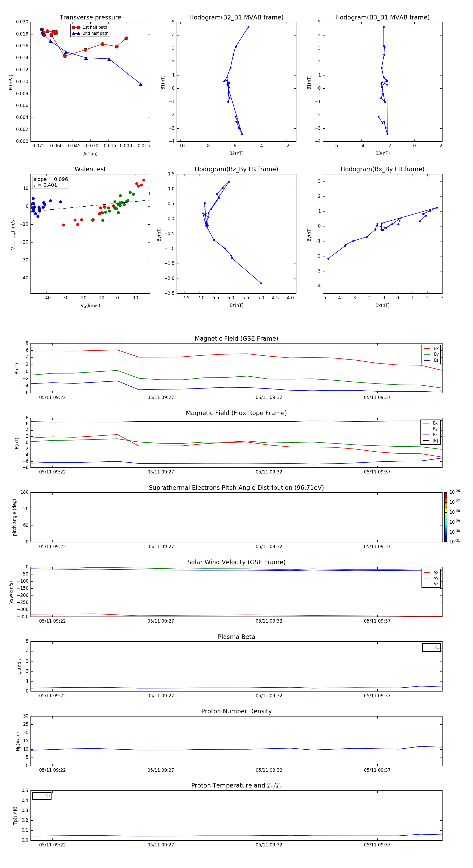473x868 pixels.
Task: Click the 'slope = 0.096' annotation
Action: (x=50, y=179)
